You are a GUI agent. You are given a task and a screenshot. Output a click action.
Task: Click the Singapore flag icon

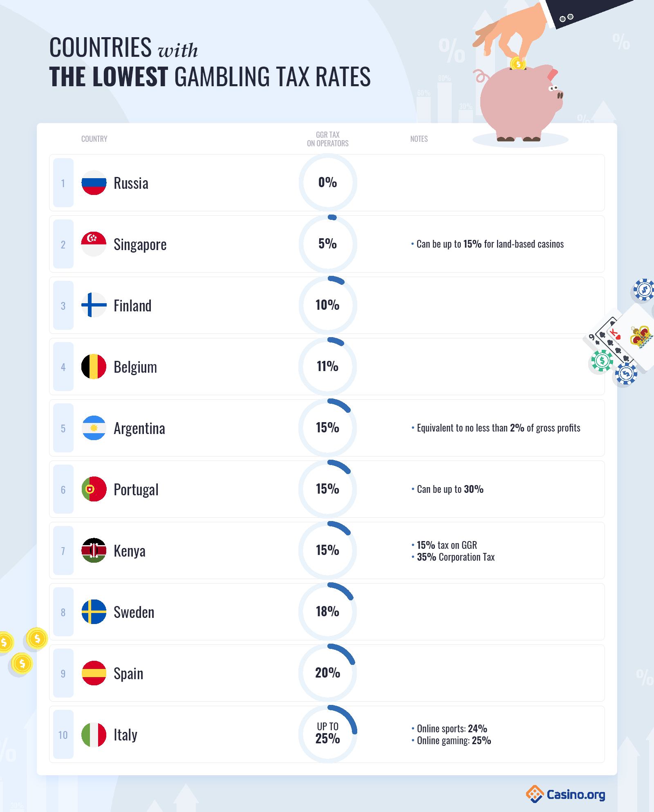(94, 244)
